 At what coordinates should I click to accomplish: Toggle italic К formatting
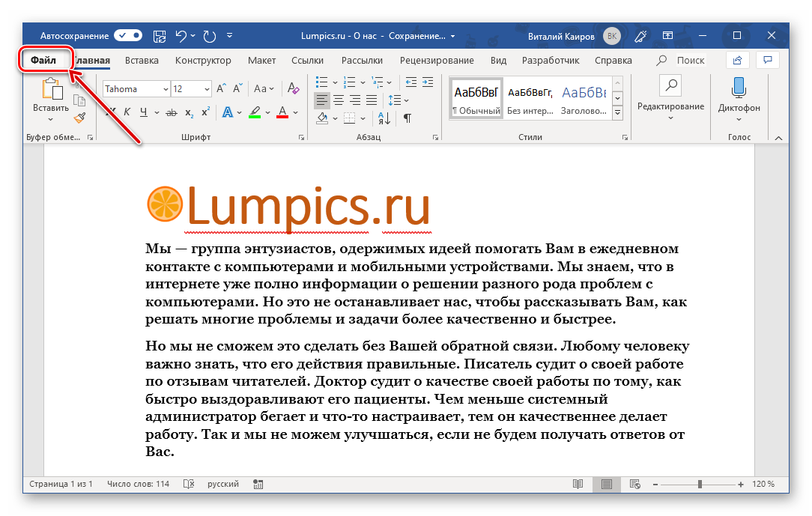click(x=127, y=112)
